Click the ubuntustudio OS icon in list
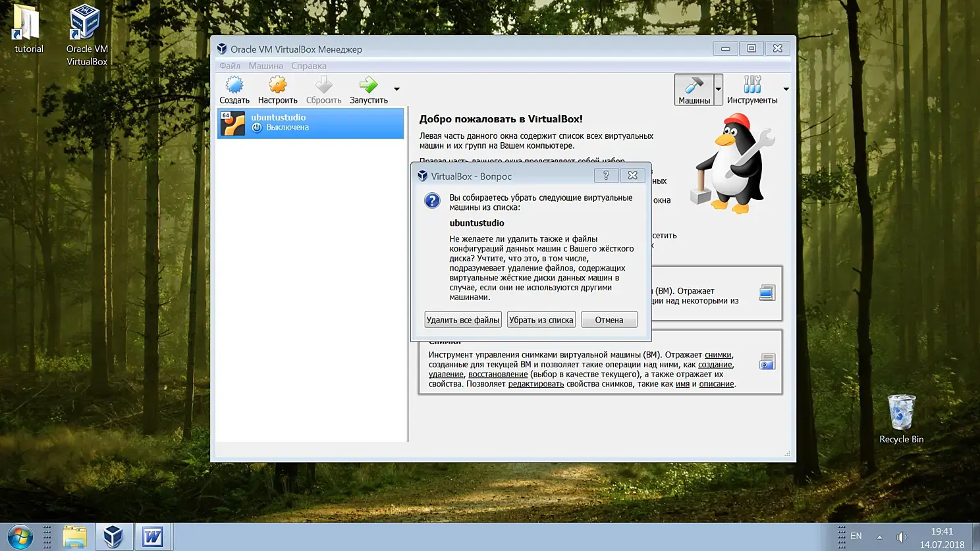Image resolution: width=980 pixels, height=551 pixels. tap(232, 123)
